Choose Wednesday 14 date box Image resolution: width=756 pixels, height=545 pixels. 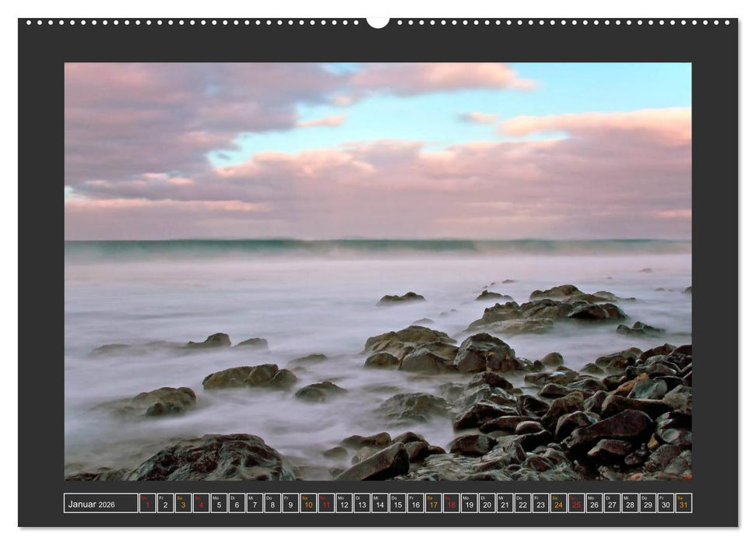(x=381, y=504)
